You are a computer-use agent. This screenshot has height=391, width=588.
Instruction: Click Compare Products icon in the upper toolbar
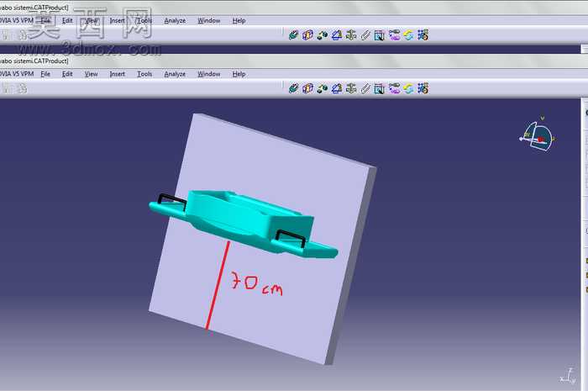pyautogui.click(x=337, y=35)
